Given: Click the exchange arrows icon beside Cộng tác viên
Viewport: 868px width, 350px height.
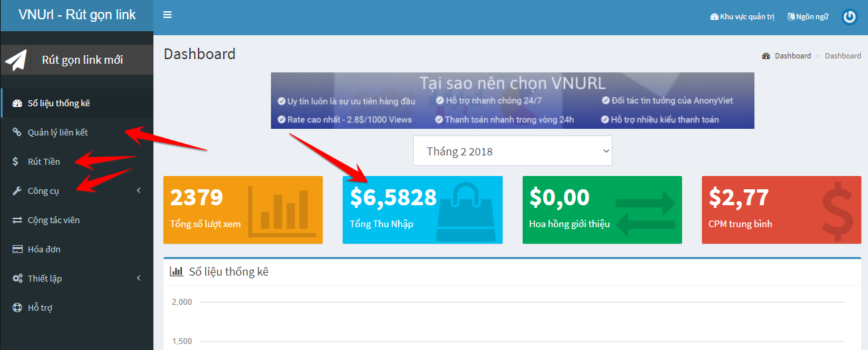Looking at the screenshot, I should [x=17, y=220].
